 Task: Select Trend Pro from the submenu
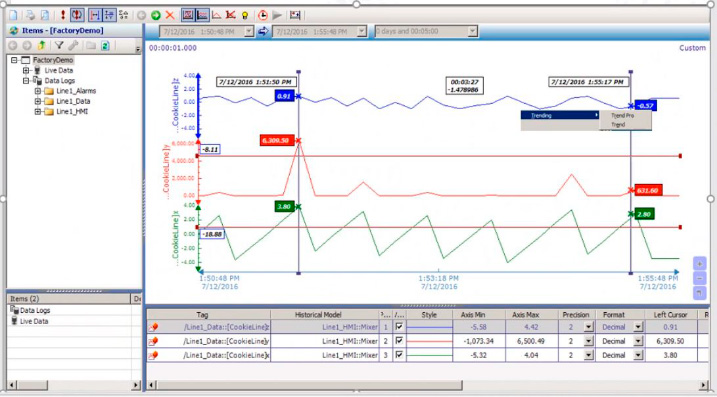point(622,116)
